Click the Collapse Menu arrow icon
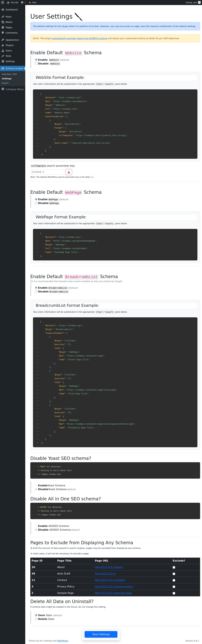202x644 pixels. [3, 89]
